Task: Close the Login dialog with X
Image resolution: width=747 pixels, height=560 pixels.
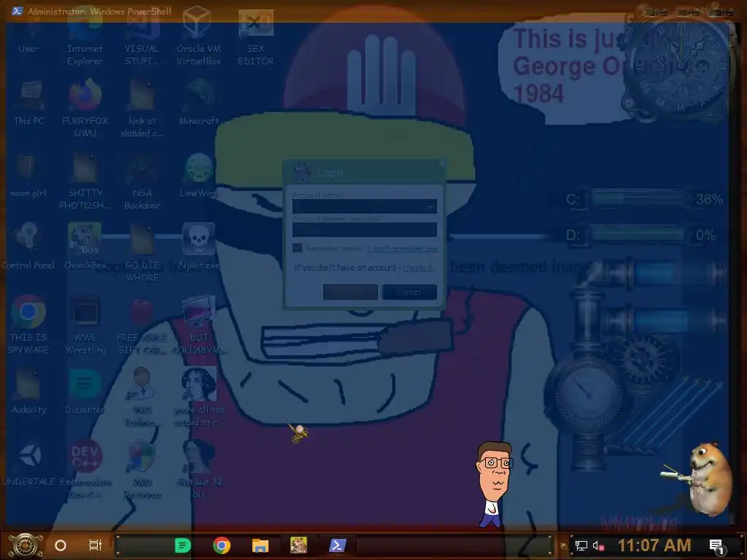Action: [x=441, y=163]
